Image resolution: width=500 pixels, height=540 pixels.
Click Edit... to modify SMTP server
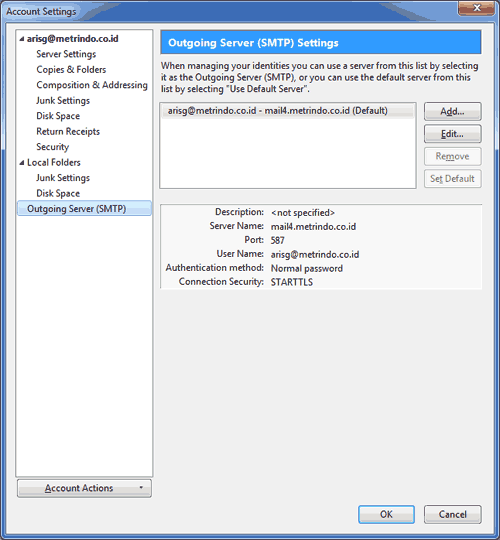452,134
